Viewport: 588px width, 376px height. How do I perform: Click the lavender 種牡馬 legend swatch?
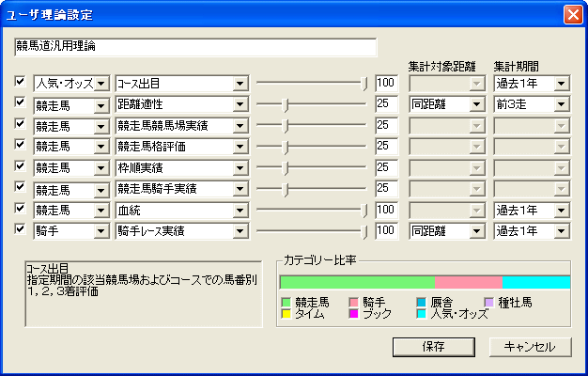[489, 303]
